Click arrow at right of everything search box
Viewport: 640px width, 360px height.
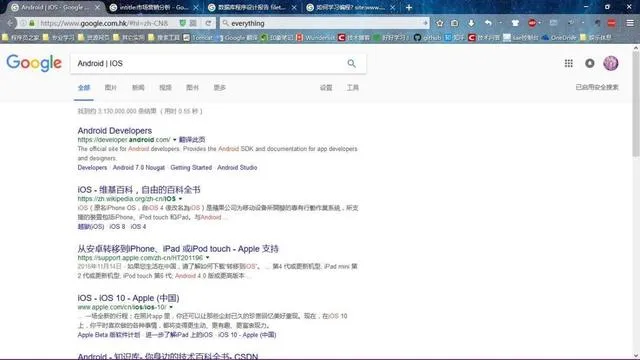pos(425,23)
